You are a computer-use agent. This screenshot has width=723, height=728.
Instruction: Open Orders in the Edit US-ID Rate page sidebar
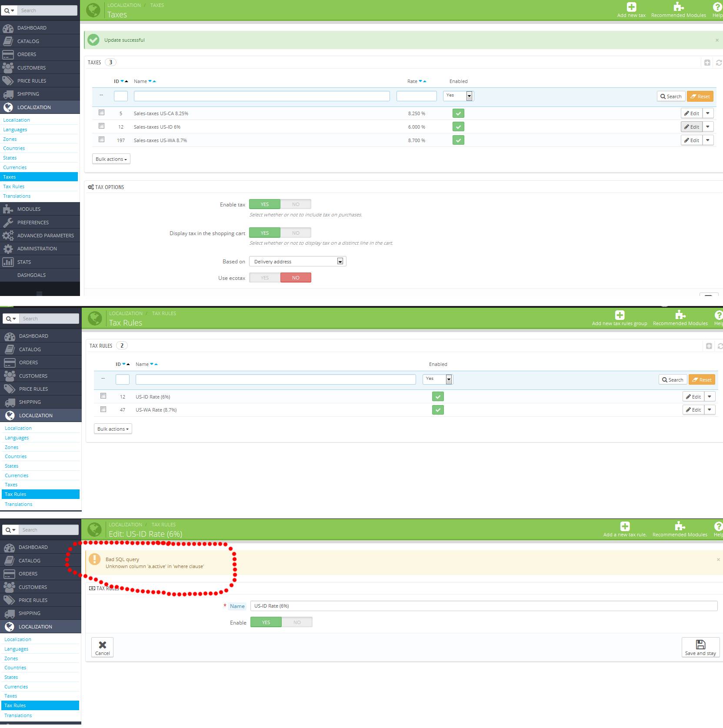tap(40, 574)
